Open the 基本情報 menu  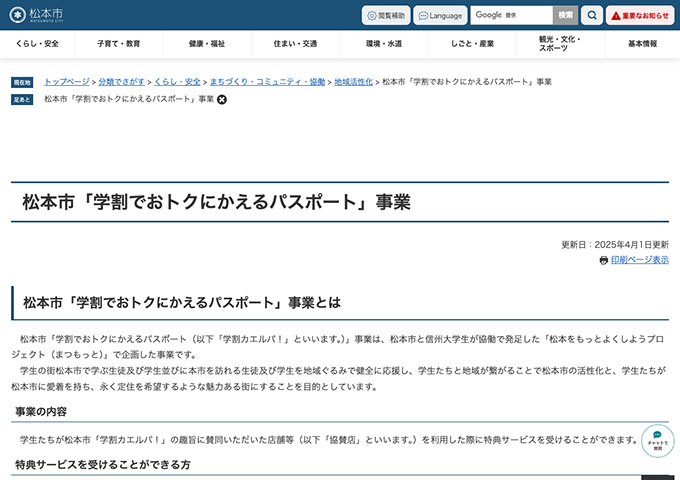[642, 44]
